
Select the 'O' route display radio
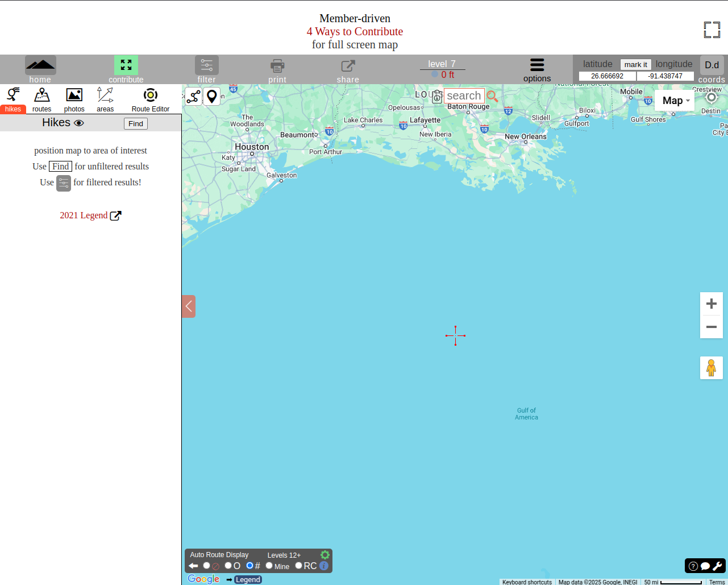tap(228, 566)
